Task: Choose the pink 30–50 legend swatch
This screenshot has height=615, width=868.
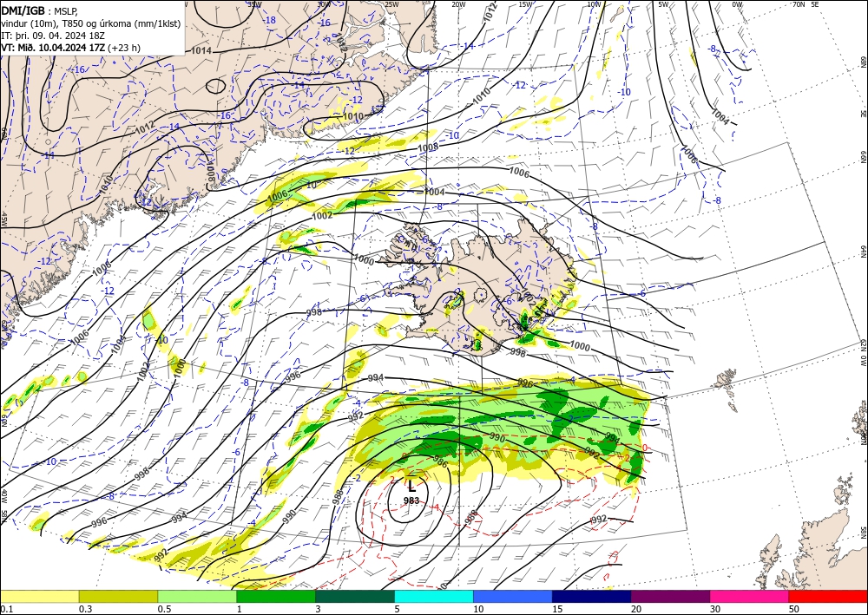Action: pyautogui.click(x=750, y=596)
